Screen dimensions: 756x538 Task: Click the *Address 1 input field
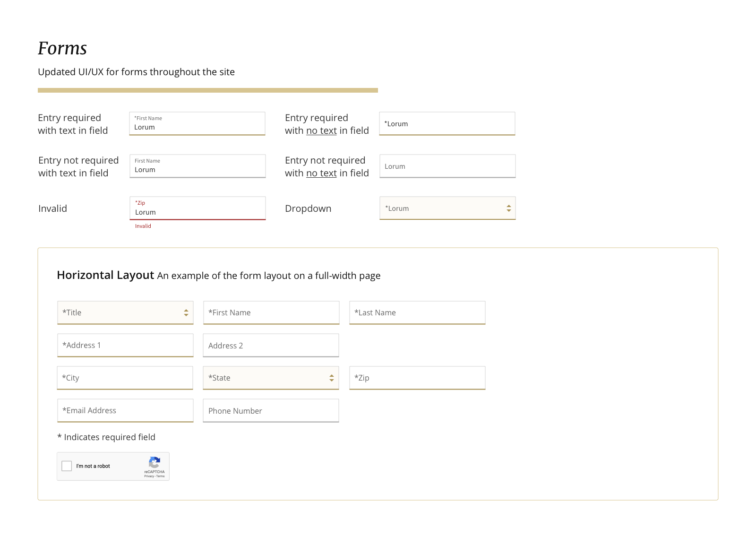(125, 345)
